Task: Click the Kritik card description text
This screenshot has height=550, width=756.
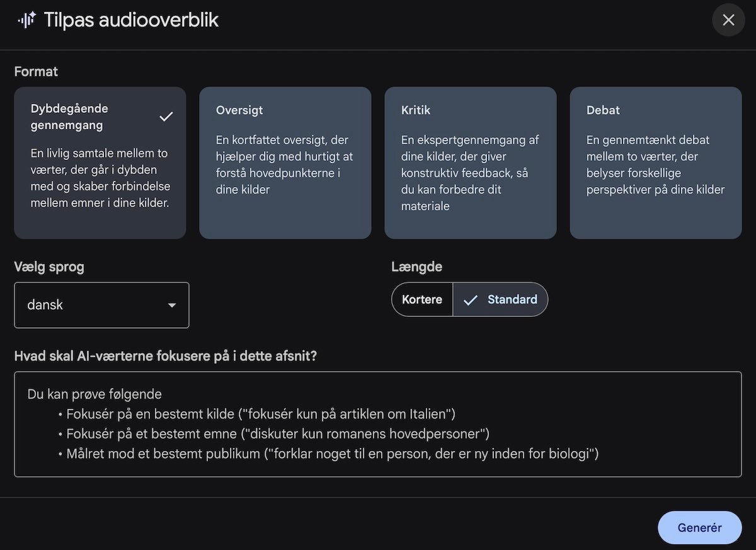Action: pos(470,173)
